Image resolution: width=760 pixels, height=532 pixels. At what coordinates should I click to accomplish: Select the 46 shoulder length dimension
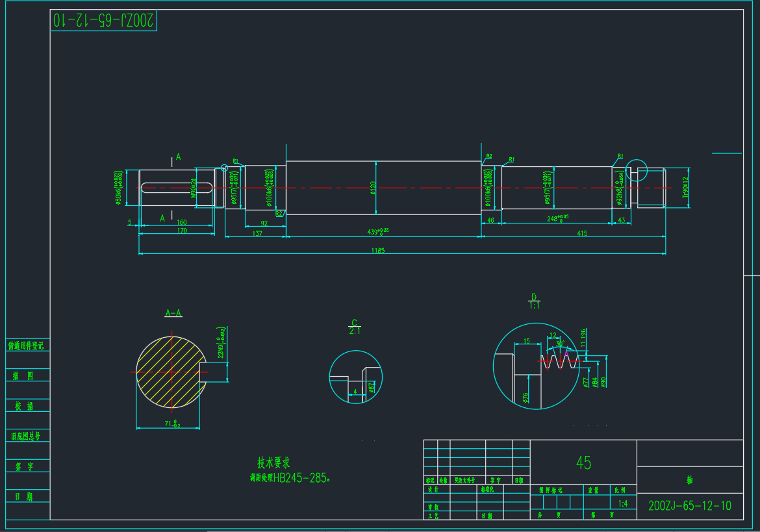490,221
